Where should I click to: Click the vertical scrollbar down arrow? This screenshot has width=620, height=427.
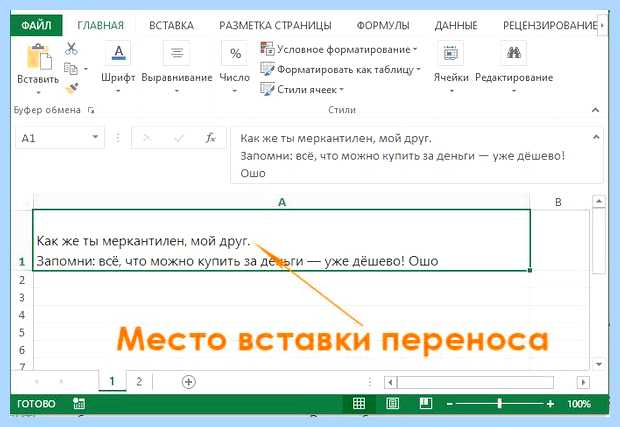pos(599,364)
